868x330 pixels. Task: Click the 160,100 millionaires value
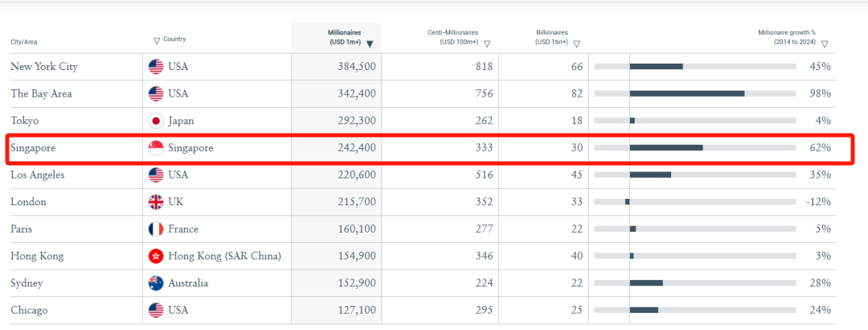point(357,229)
